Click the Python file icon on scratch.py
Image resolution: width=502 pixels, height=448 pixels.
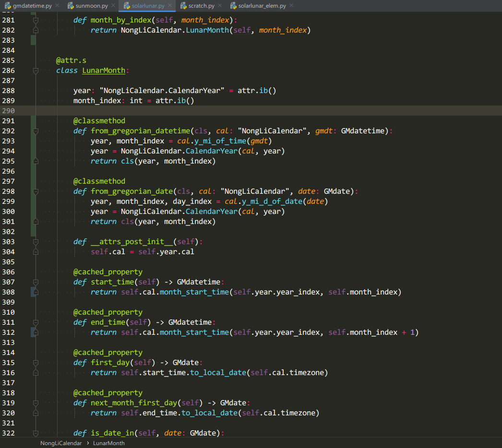(184, 6)
